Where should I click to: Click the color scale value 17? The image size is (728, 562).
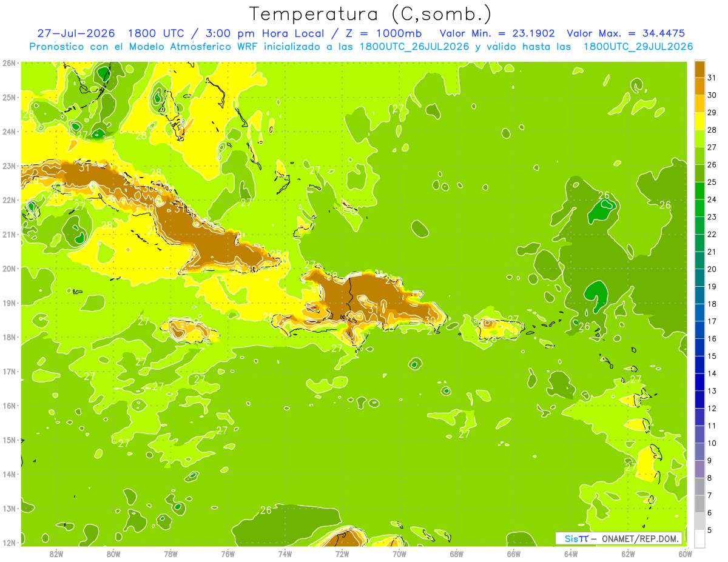click(x=712, y=321)
